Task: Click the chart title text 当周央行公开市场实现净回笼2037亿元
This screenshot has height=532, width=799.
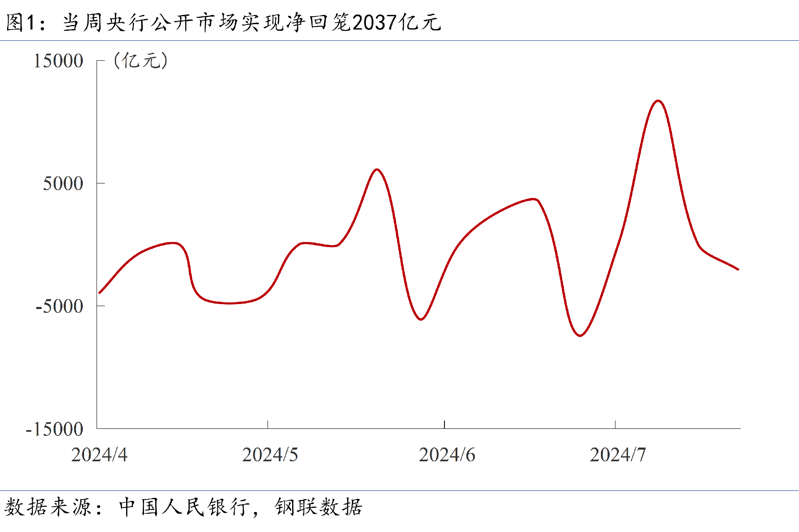Action: click(251, 22)
